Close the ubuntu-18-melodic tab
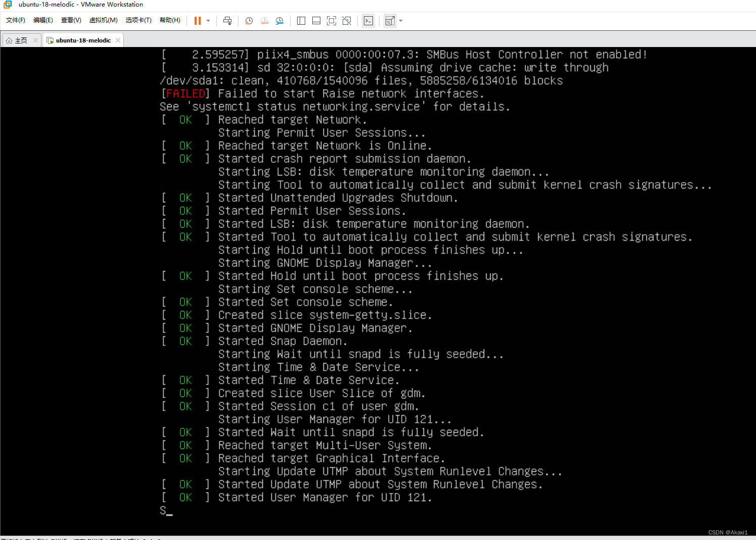Screen dimensions: 756x540 click(x=118, y=40)
